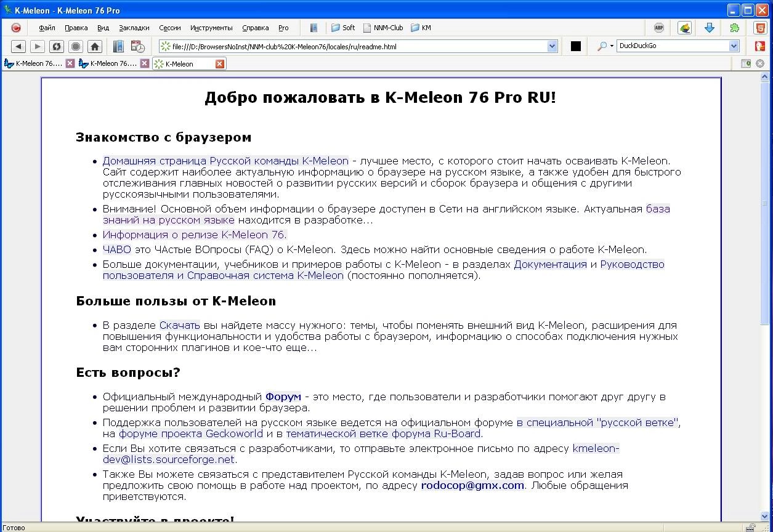Open the Правка menu
Viewport: 773px width, 532px height.
(76, 28)
